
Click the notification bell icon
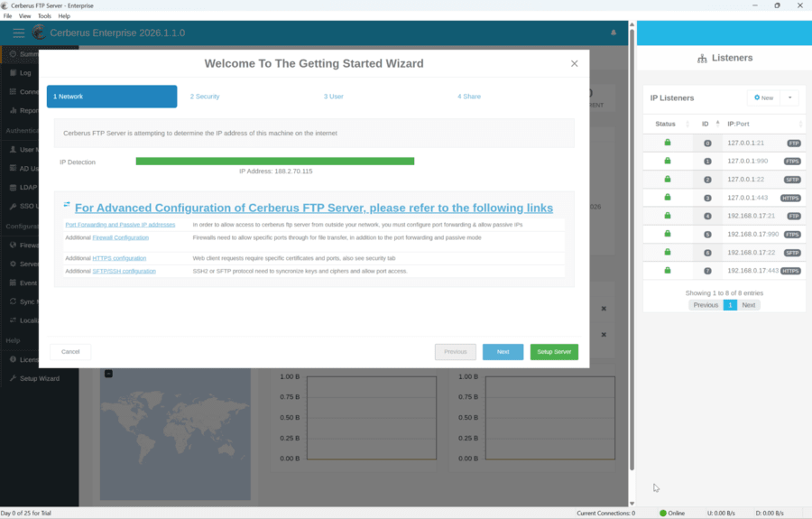click(x=614, y=32)
